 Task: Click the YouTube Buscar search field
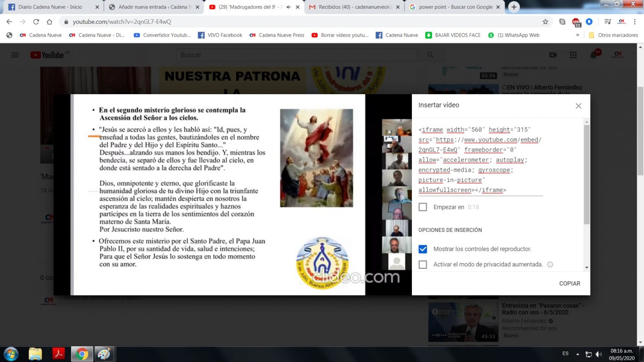296,55
